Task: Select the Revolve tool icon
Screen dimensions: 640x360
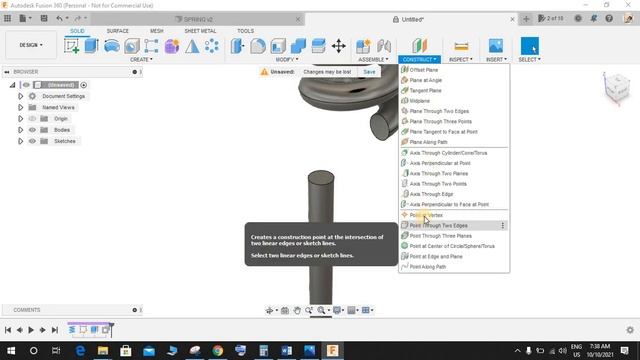Action: [x=111, y=46]
